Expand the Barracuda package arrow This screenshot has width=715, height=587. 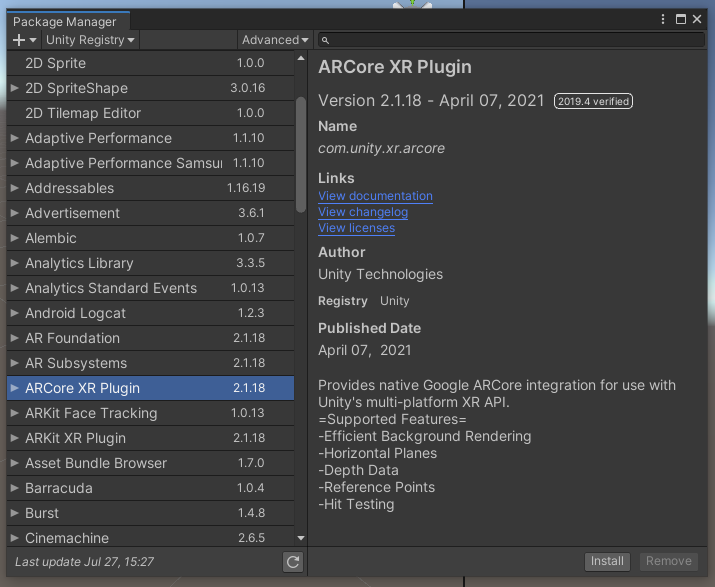tap(15, 488)
